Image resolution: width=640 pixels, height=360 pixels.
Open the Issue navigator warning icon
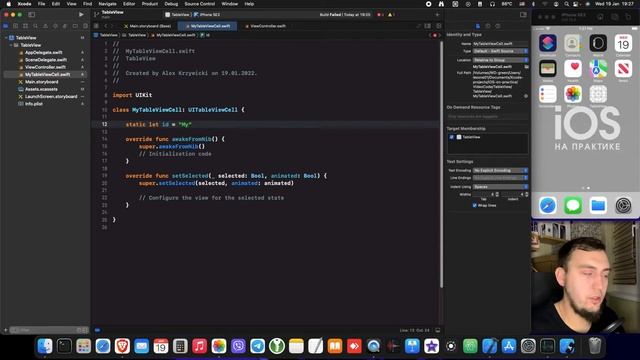(45, 26)
